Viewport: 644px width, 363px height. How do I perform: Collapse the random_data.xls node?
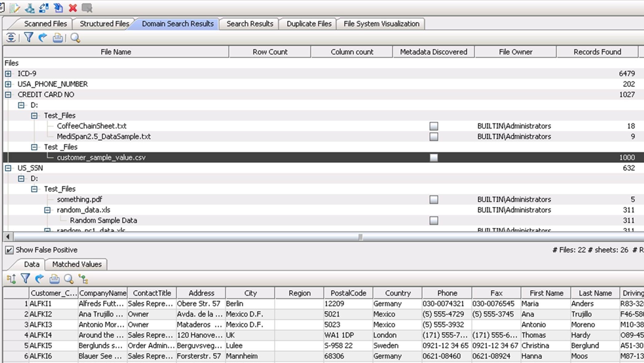tap(47, 210)
